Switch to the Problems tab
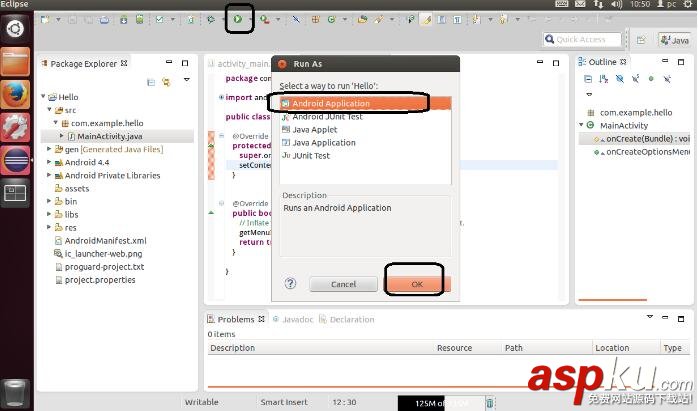Screen dimensions: 698x411 tap(236, 319)
